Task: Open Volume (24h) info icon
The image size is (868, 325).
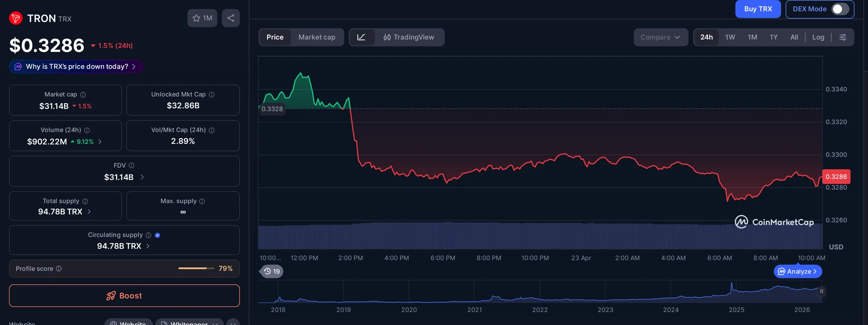Action: [87, 130]
